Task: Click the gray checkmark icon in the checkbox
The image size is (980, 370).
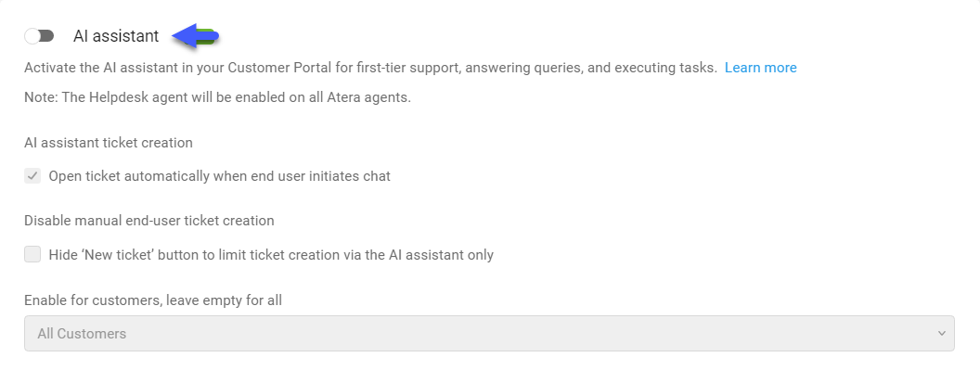Action: point(32,175)
